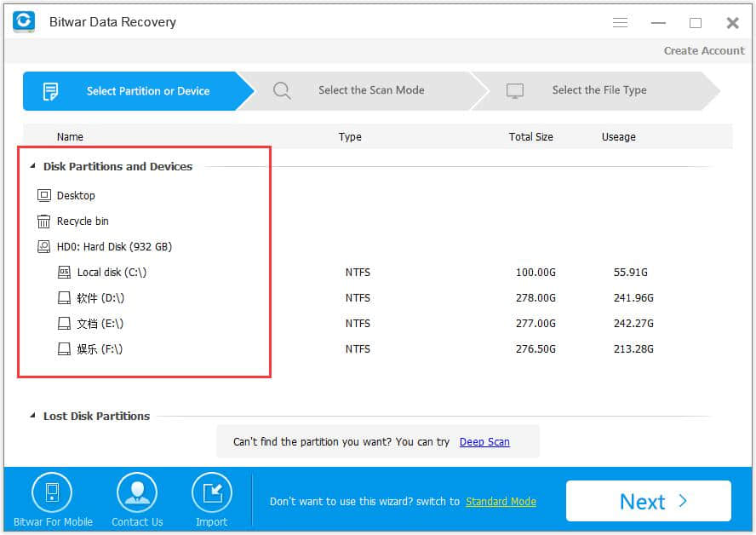Go to Select the Scan Mode step
Screen dimensions: 756x535
(x=363, y=90)
